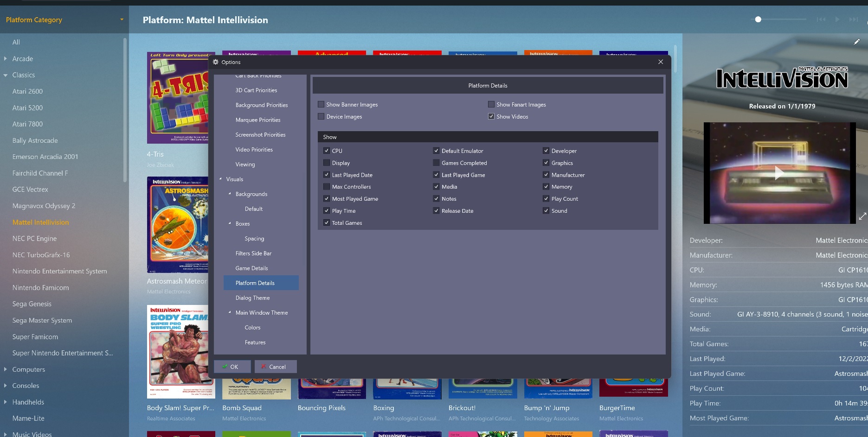868x437 pixels.
Task: Enable Show Banner Images checkbox
Action: (x=321, y=104)
